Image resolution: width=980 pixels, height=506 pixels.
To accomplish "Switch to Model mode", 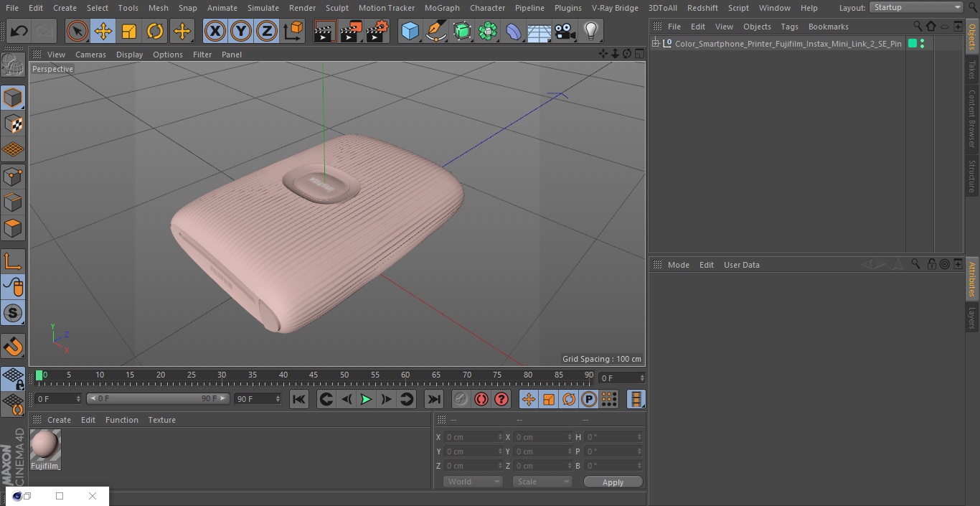I will click(x=13, y=98).
